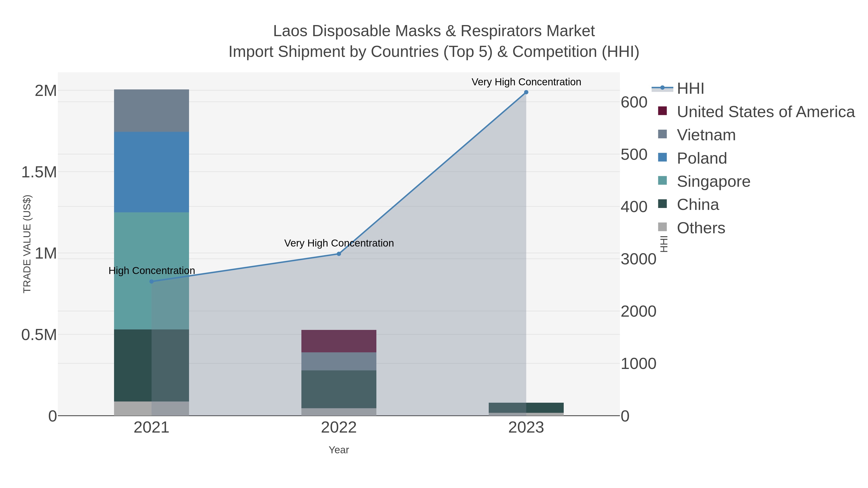Click the subtitle 'Import Shipment by Countries (Top 5)'
Screen dimensions: 868x488
tap(360, 52)
